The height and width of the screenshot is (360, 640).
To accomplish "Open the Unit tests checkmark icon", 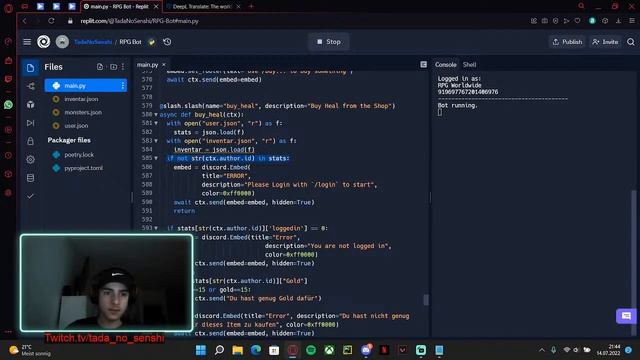I will point(31,196).
